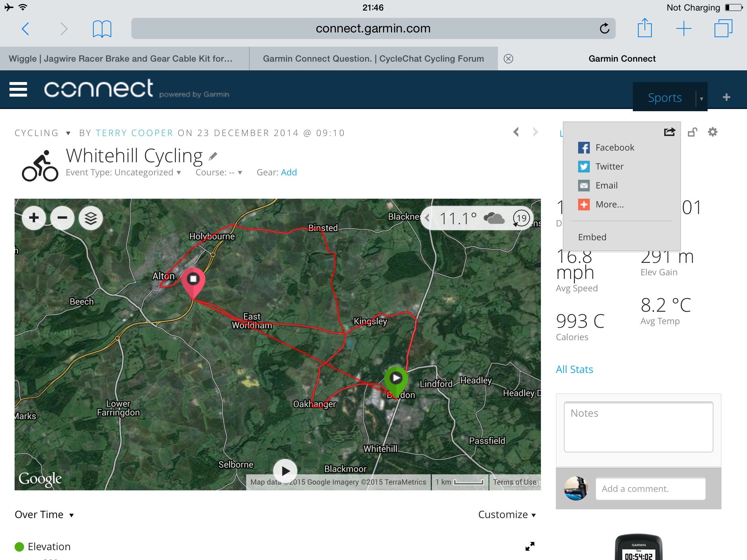
Task: Click wind speed 19 indicator
Action: 522,218
